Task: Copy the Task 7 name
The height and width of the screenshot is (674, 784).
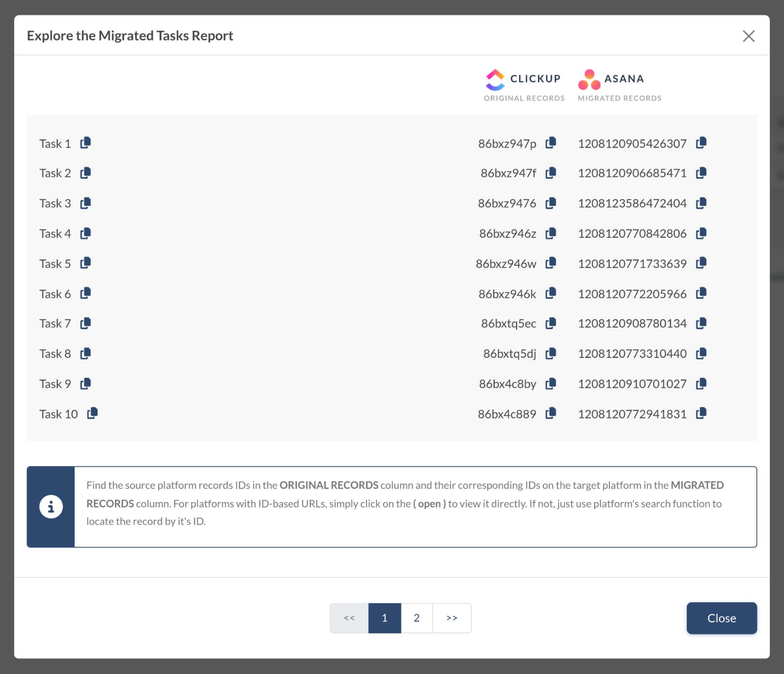Action: pos(85,323)
